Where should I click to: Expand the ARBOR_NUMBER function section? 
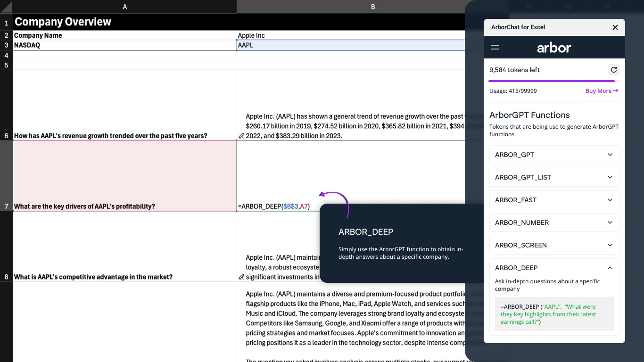point(554,222)
